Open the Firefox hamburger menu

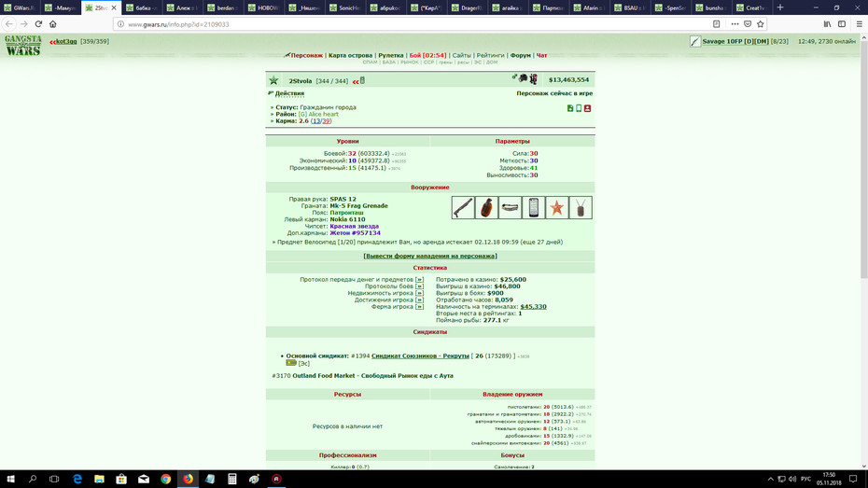[860, 23]
